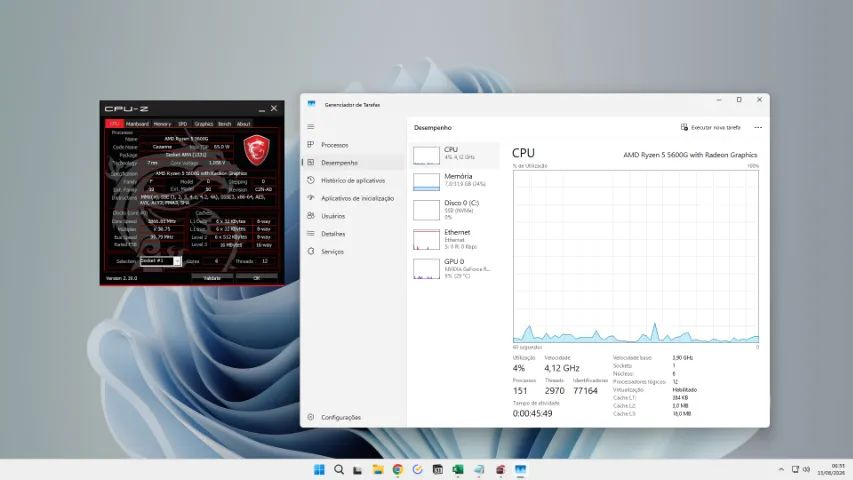Viewport: 853px width, 480px height.
Task: Click the Serviços puzzle icon
Action: point(311,251)
